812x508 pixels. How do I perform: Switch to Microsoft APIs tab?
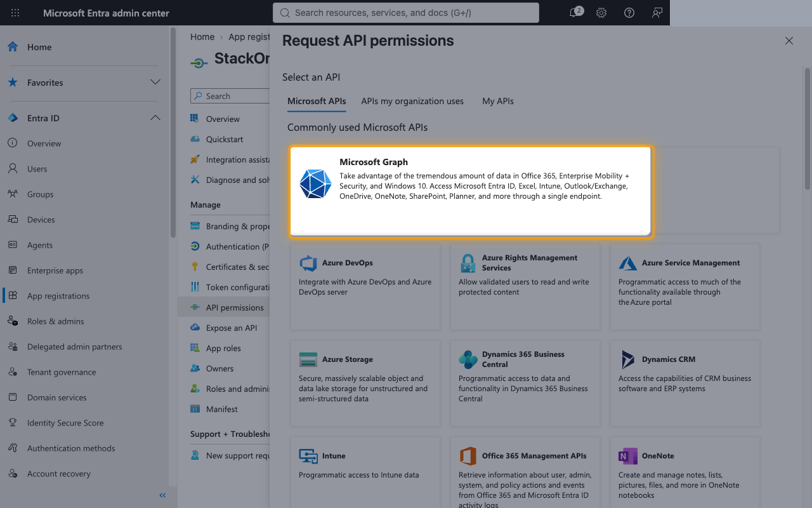(317, 101)
